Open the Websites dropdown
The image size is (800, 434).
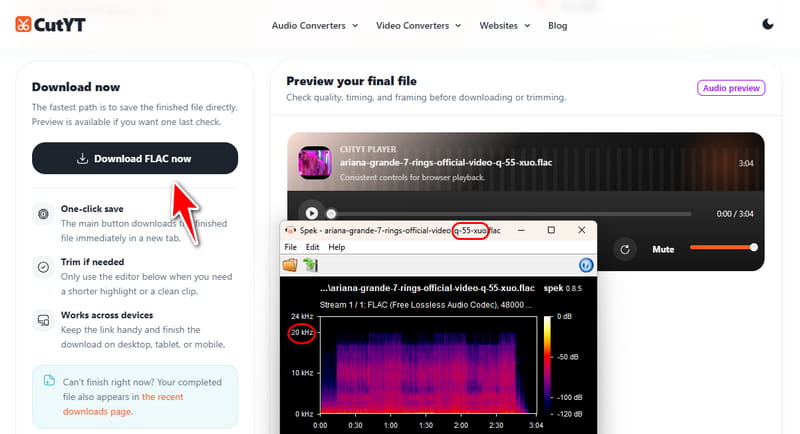(505, 25)
